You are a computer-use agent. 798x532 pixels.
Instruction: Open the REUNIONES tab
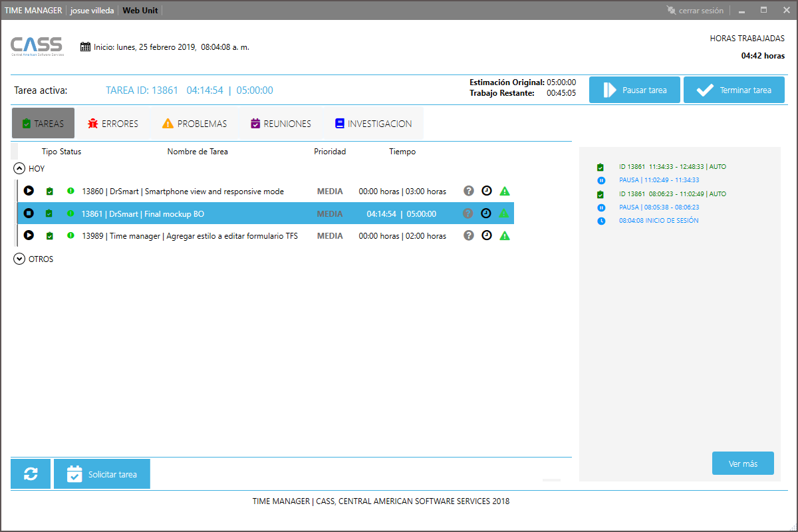tap(281, 124)
